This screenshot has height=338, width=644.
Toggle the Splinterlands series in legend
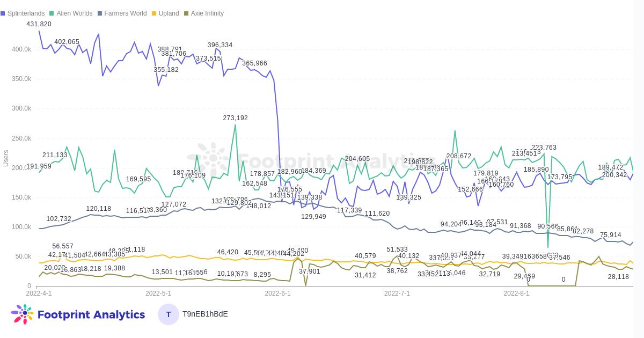pyautogui.click(x=26, y=13)
